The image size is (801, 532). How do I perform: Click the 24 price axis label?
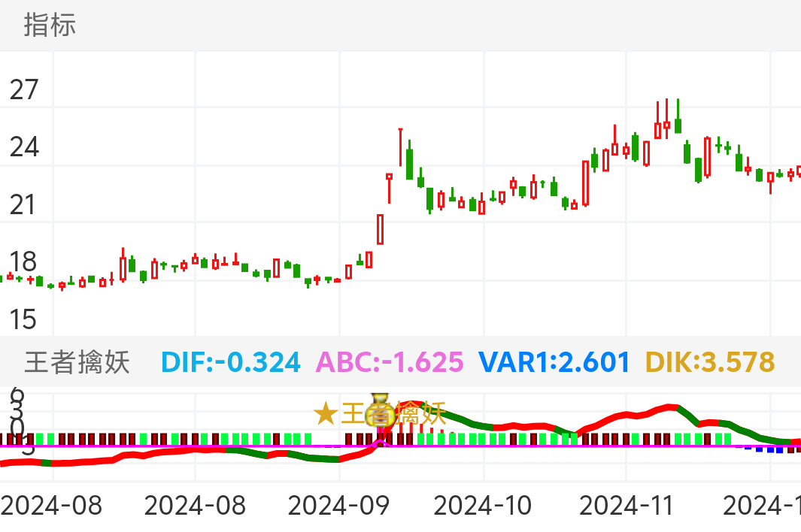coord(24,147)
